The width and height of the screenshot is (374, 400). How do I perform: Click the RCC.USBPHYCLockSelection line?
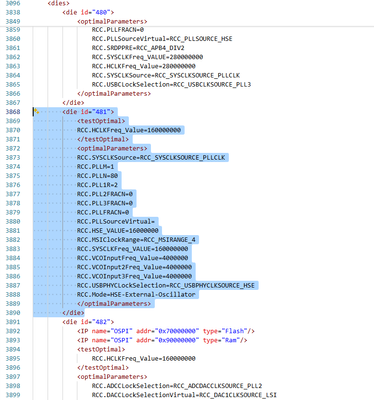pos(166,285)
